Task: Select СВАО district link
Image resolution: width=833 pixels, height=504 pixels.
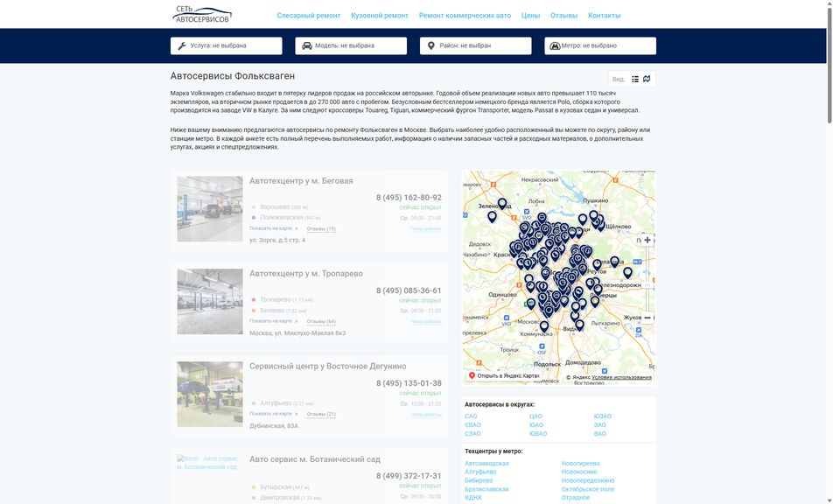Action: click(472, 425)
